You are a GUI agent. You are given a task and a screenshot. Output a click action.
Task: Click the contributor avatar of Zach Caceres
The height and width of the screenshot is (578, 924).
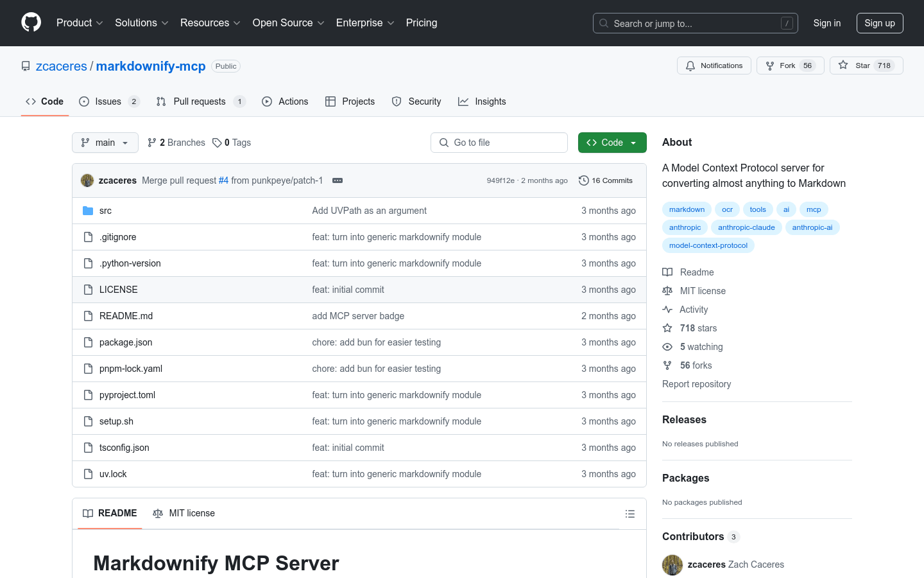[672, 565]
